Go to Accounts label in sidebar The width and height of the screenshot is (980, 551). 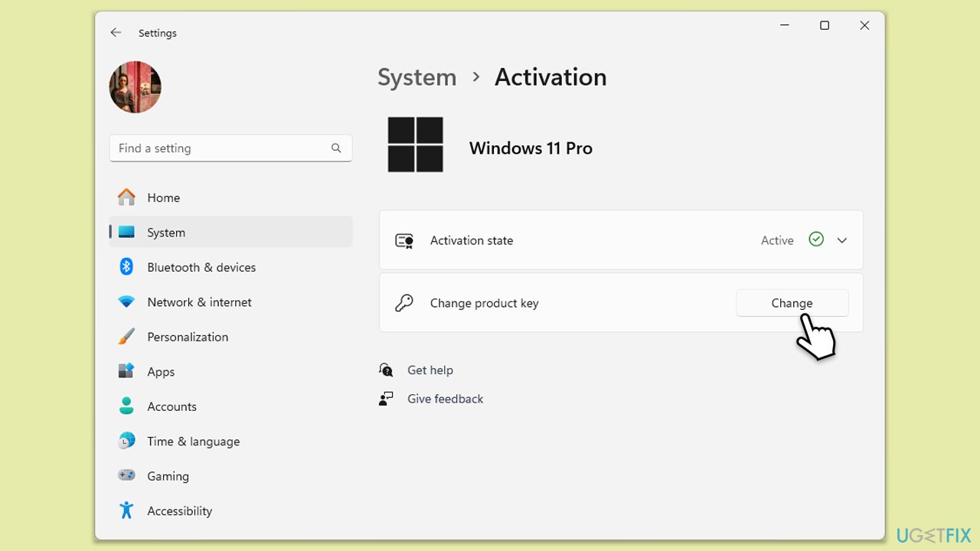pyautogui.click(x=171, y=406)
